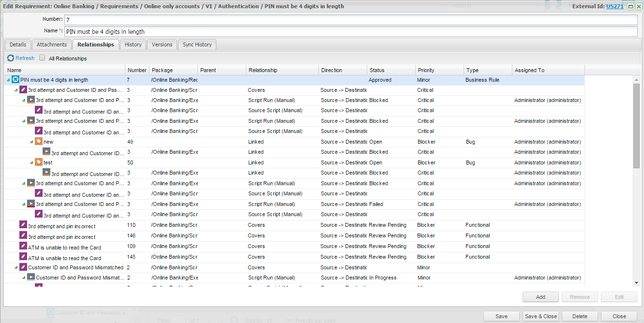The width and height of the screenshot is (644, 323).
Task: Open the US271 external ID link
Action: tap(614, 6)
